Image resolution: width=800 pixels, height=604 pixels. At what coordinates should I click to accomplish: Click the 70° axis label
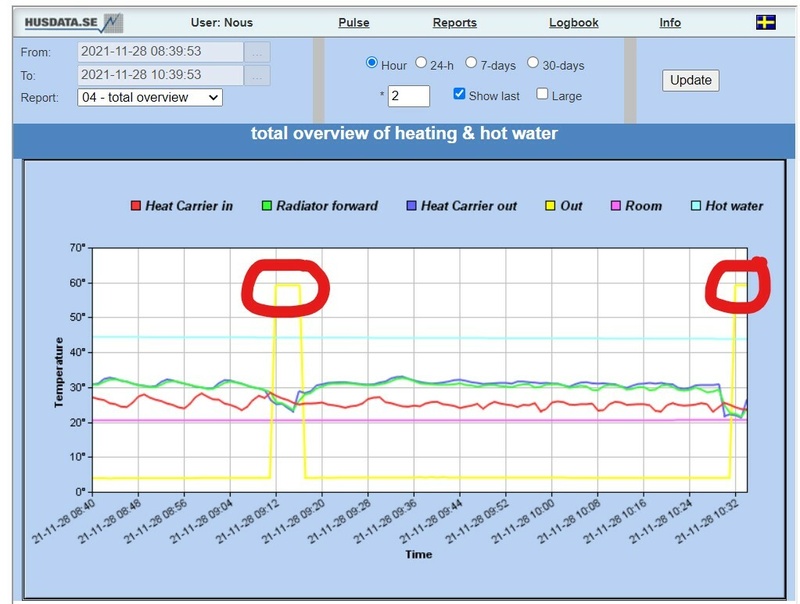click(x=78, y=247)
